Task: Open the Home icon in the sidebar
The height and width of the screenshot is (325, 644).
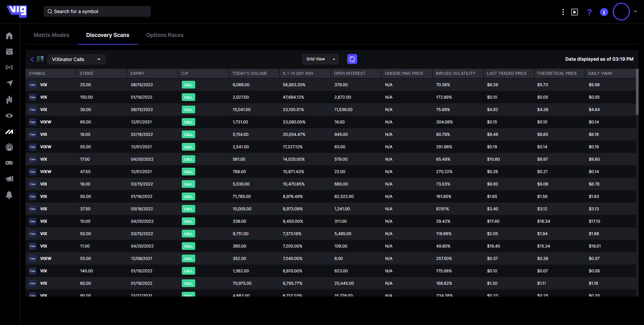Action: [x=9, y=36]
